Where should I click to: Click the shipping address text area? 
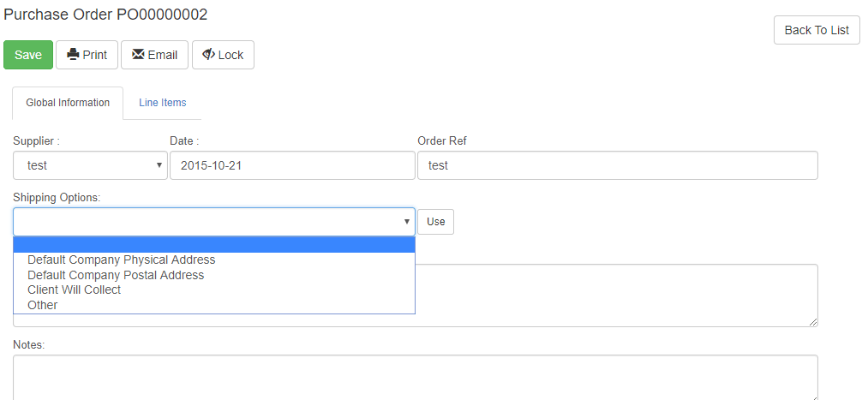tap(617, 295)
